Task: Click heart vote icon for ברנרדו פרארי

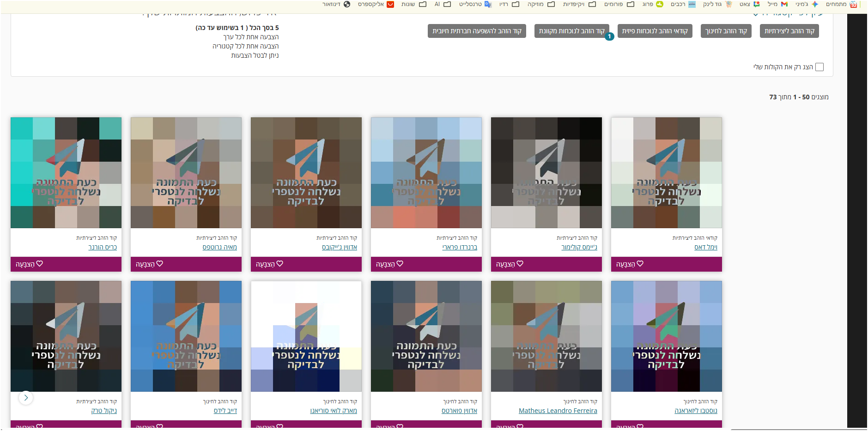Action: click(400, 264)
